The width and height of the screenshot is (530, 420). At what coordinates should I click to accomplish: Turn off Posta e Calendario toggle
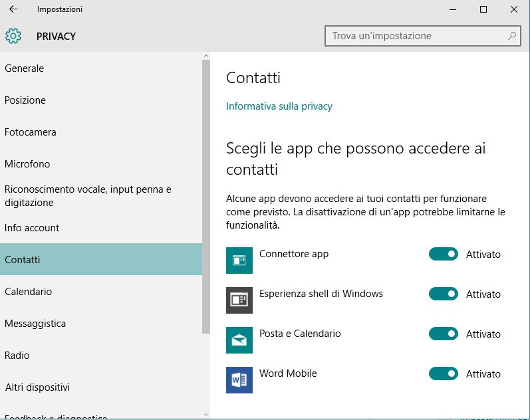tap(444, 334)
